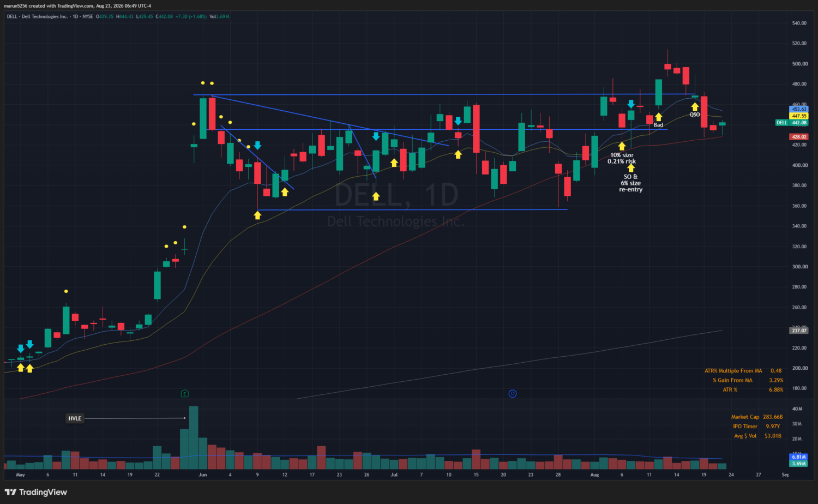Click the dividend D marker icon
The image size is (818, 504).
513,393
